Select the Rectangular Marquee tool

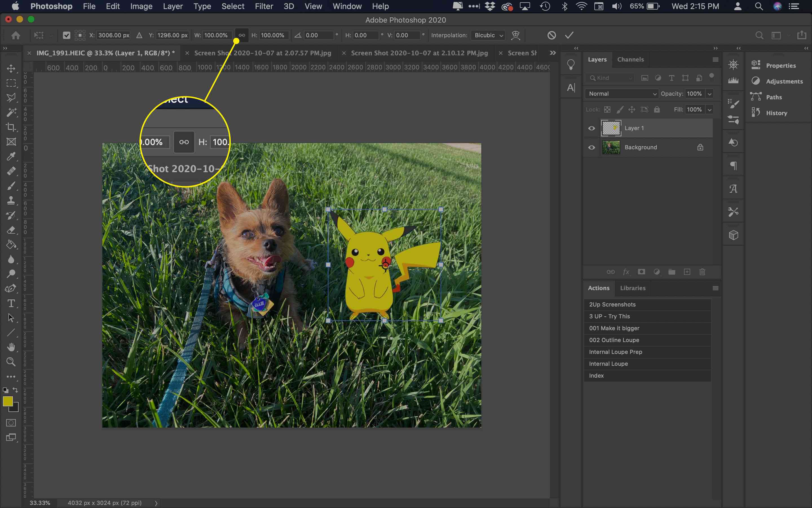11,83
